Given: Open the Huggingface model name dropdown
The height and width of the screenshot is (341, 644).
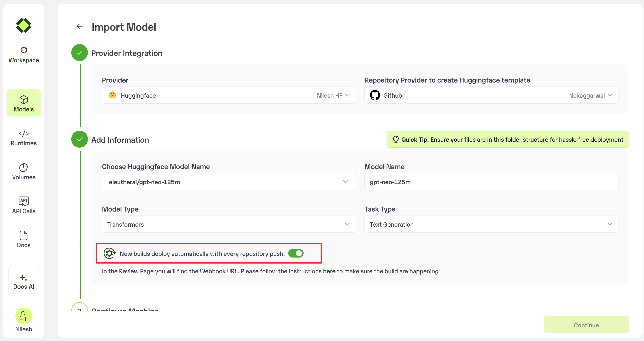Looking at the screenshot, I should pyautogui.click(x=346, y=182).
